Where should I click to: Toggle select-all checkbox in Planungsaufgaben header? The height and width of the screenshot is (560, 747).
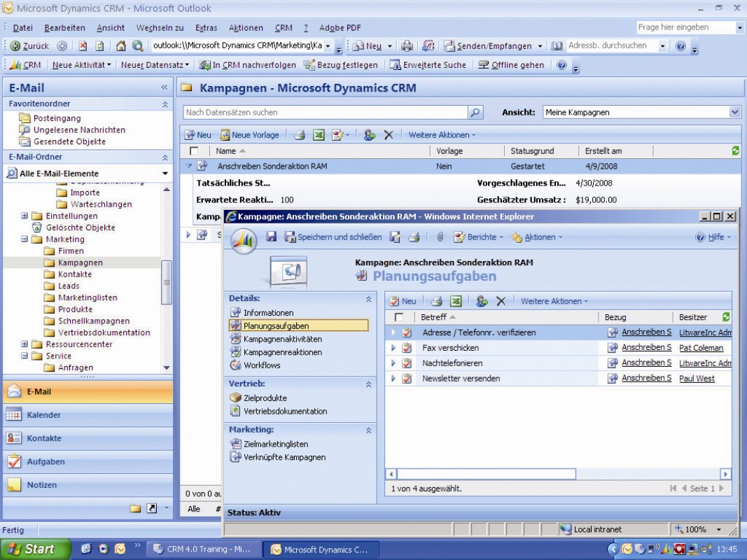399,317
